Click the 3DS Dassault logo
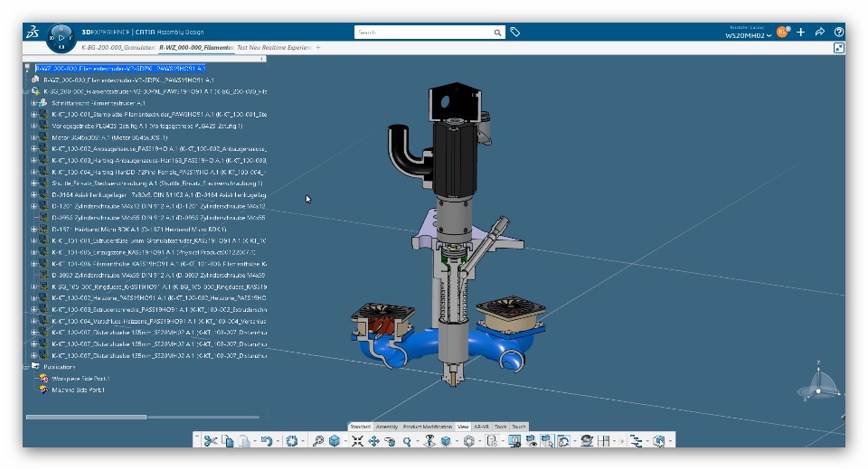 [x=33, y=33]
